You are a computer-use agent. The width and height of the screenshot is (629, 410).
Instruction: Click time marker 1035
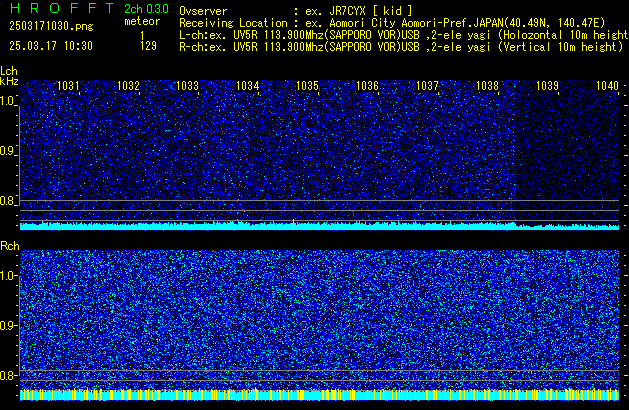[x=307, y=86]
